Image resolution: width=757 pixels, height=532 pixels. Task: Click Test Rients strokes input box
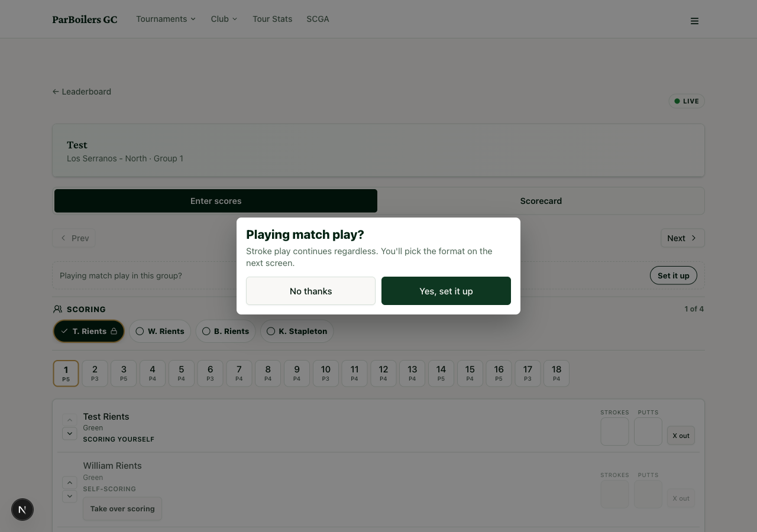pos(614,432)
